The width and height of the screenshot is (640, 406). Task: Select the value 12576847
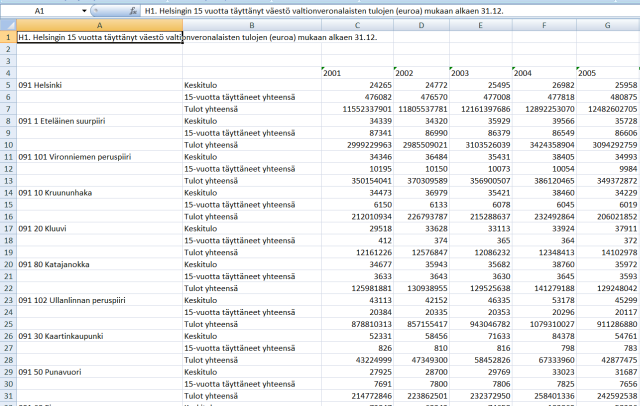point(421,253)
